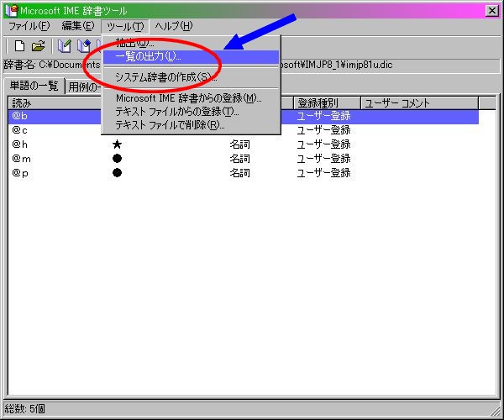Sort by the ユーザー コメント column header
The height and width of the screenshot is (420, 504).
click(419, 103)
